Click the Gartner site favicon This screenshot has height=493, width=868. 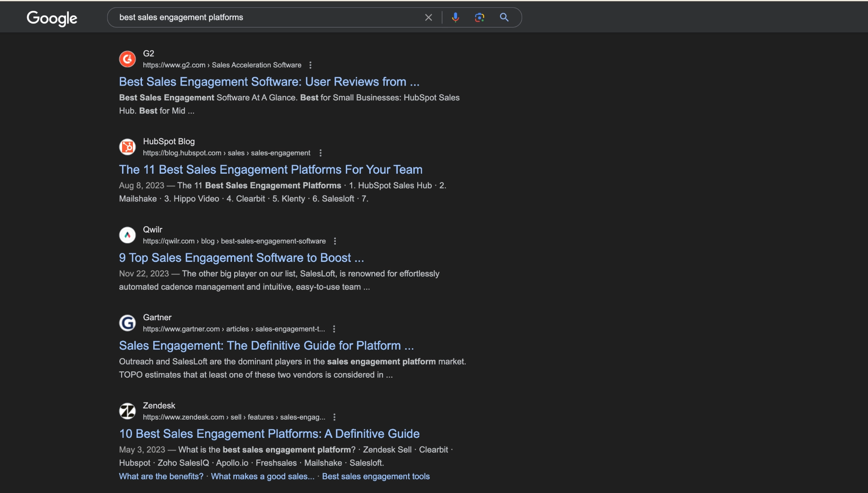pos(127,323)
